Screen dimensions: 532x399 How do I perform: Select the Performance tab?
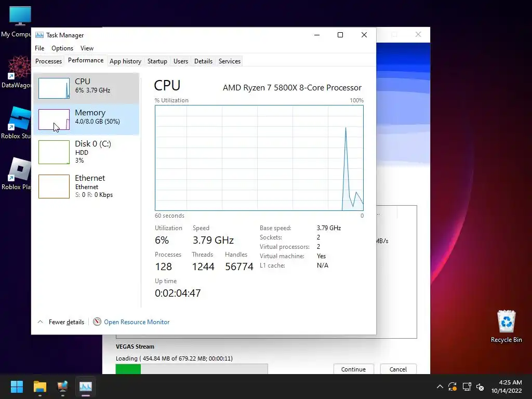click(x=86, y=60)
